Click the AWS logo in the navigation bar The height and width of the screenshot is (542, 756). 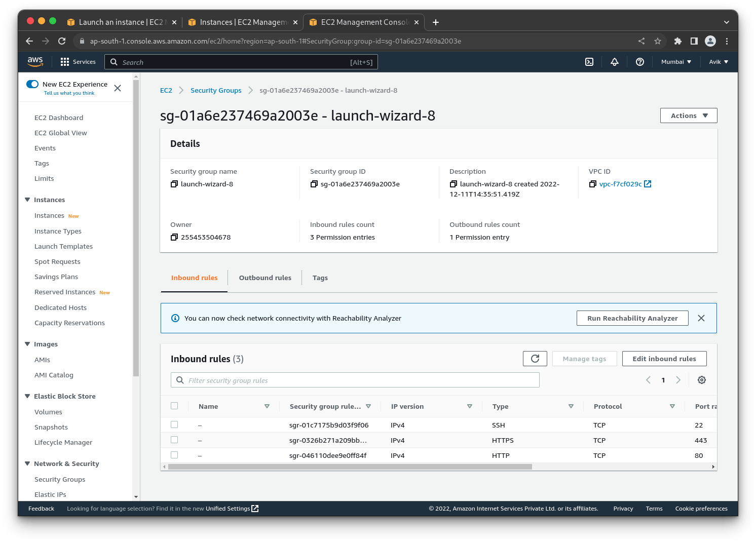pos(35,61)
